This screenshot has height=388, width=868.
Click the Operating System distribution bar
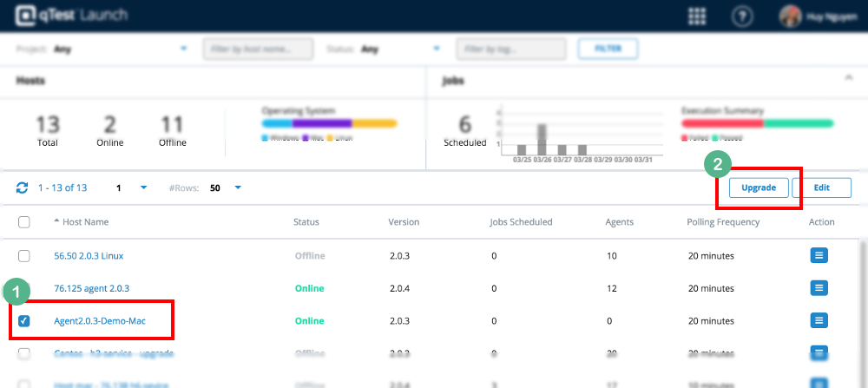pos(329,123)
